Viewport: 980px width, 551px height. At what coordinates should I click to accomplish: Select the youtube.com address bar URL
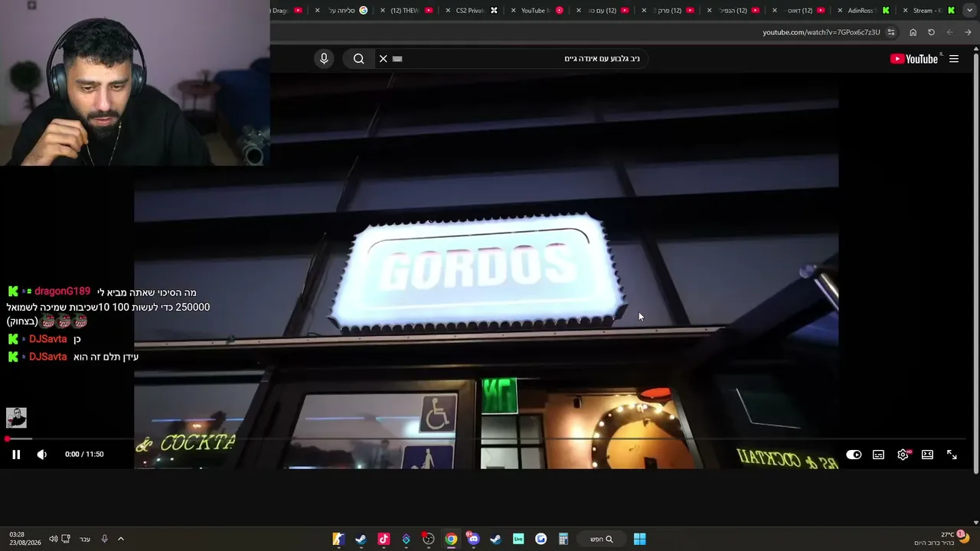tap(821, 32)
